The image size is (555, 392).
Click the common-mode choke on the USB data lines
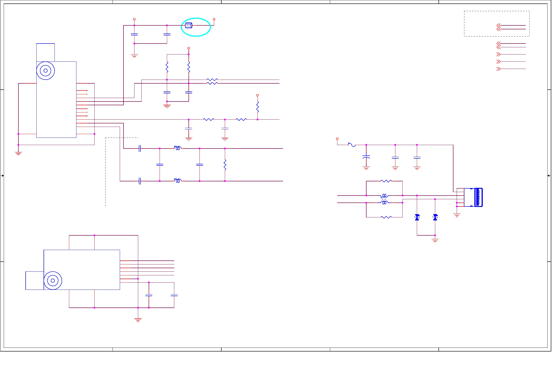[384, 199]
